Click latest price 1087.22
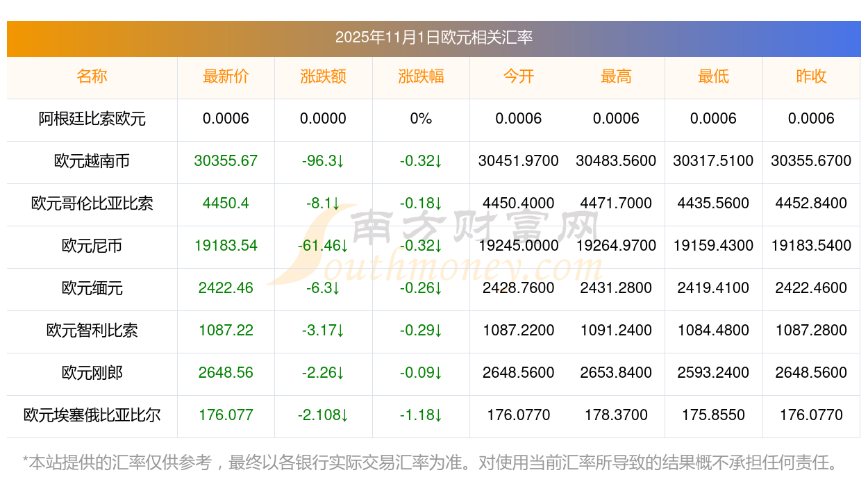 (x=226, y=331)
